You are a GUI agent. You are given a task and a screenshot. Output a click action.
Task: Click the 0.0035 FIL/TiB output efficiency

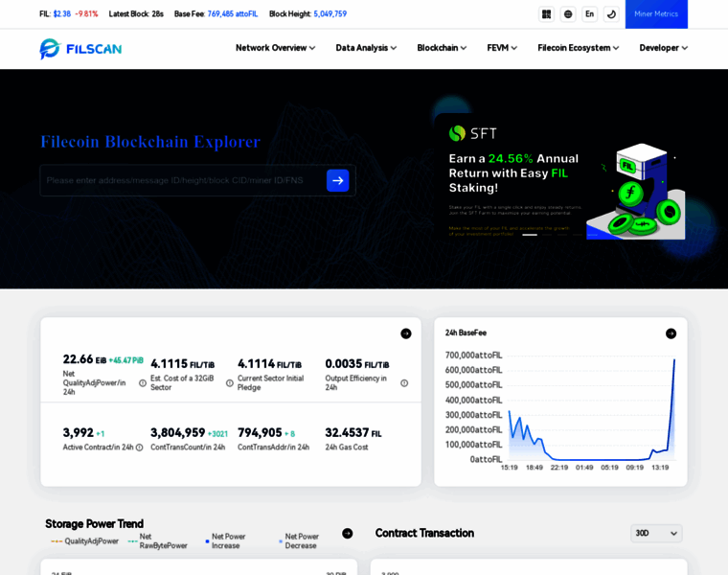357,363
